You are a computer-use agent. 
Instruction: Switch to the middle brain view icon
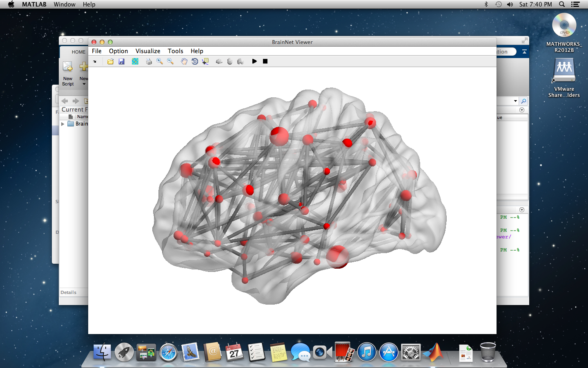[x=230, y=61]
